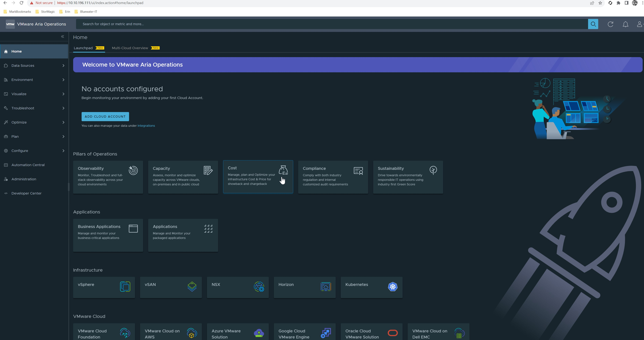This screenshot has height=340, width=644.
Task: Expand the Troubleshoot menu chevron
Action: tap(63, 108)
